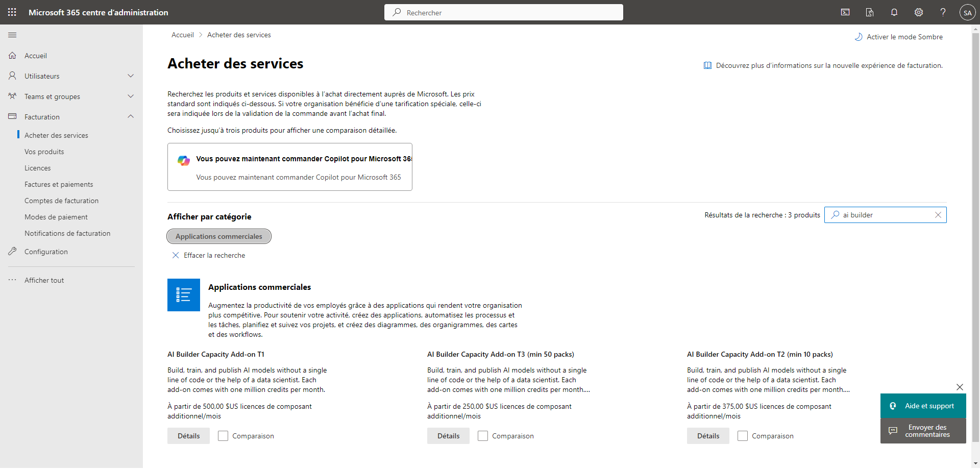Screen dimensions: 980x469
Task: Open Détails for AI Builder Add-on T3
Action: pyautogui.click(x=448, y=436)
